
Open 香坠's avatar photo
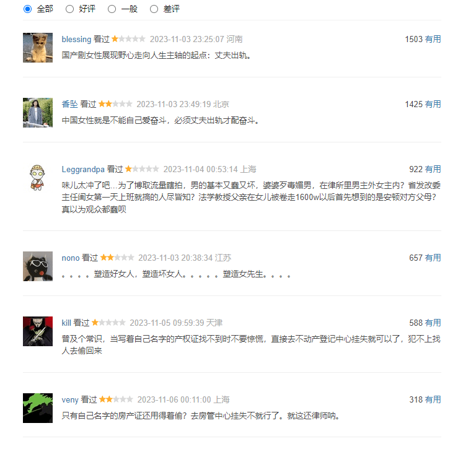(38, 113)
